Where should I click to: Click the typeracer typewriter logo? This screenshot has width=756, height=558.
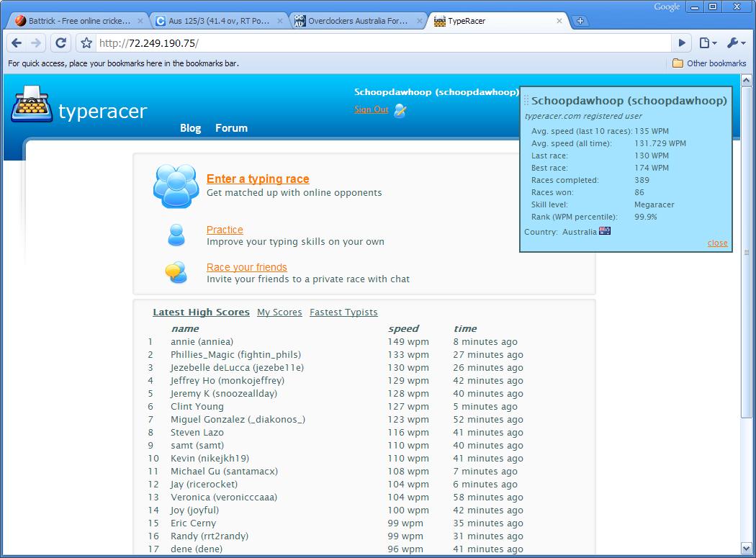coord(32,104)
